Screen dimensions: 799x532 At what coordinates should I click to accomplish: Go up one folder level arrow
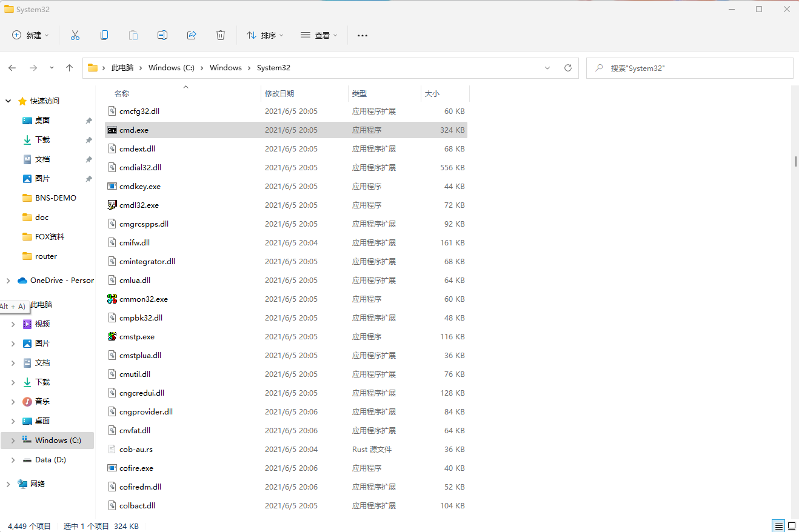click(x=69, y=68)
